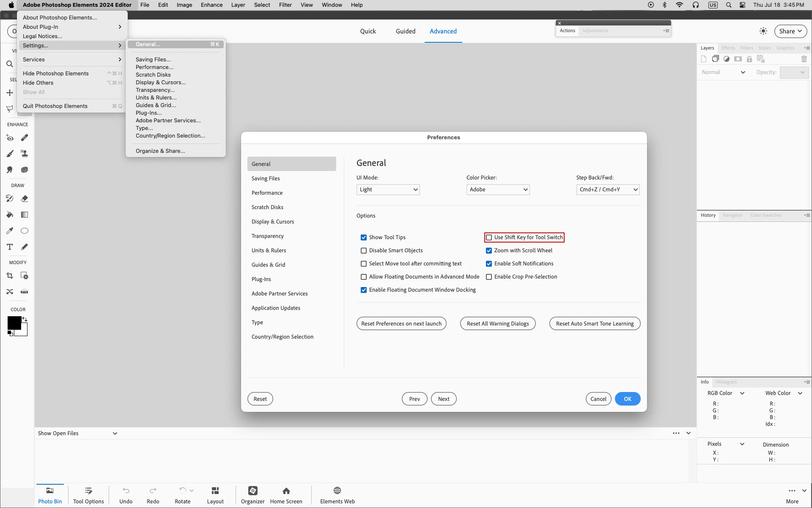Select the Gradient tool

(25, 215)
